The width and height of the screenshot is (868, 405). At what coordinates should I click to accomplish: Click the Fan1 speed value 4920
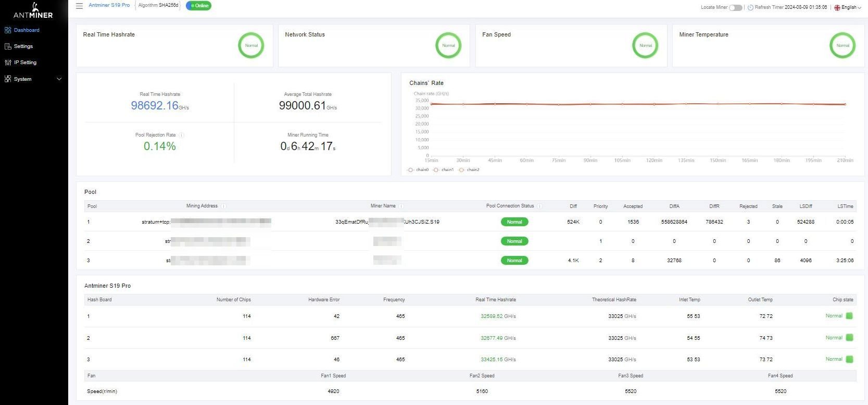tap(333, 391)
